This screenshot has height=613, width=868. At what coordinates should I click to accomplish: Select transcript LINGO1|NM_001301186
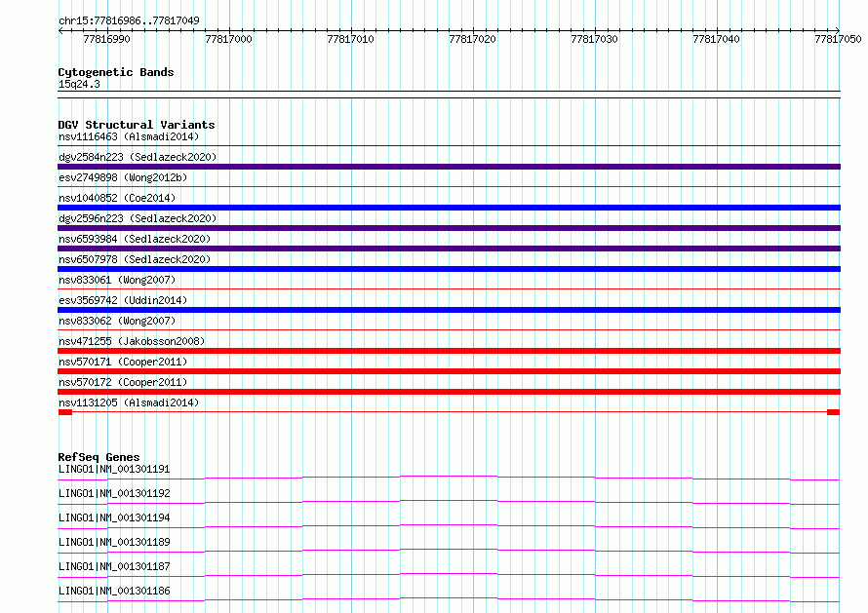[114, 591]
